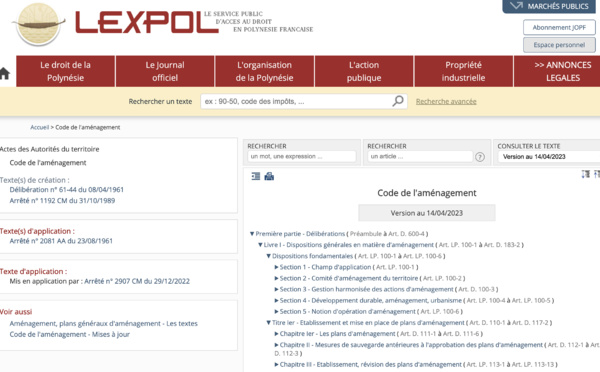The image size is (600, 372).
Task: Open Code de l'aménagement - Mises à jour
Action: pos(70,334)
